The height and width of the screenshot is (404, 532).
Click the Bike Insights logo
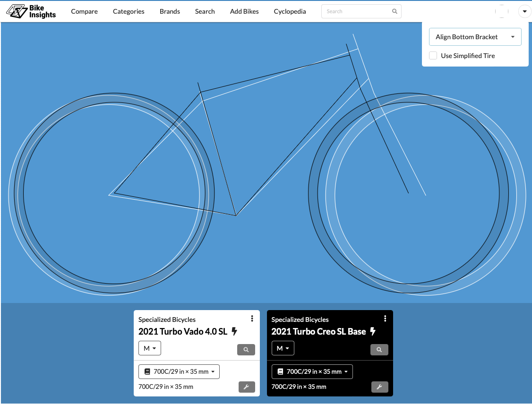(x=31, y=11)
